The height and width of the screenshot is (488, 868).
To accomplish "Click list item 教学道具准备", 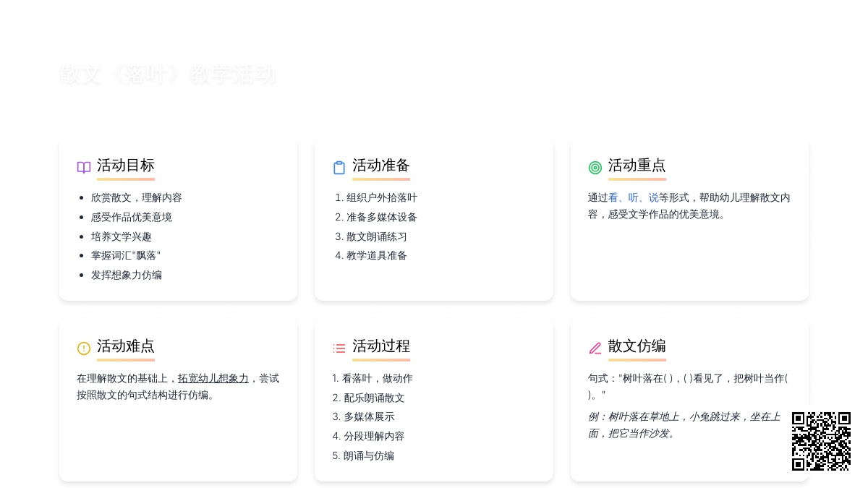I will point(377,255).
